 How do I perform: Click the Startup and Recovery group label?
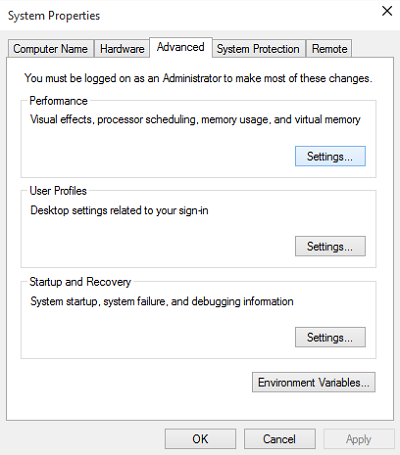[80, 282]
